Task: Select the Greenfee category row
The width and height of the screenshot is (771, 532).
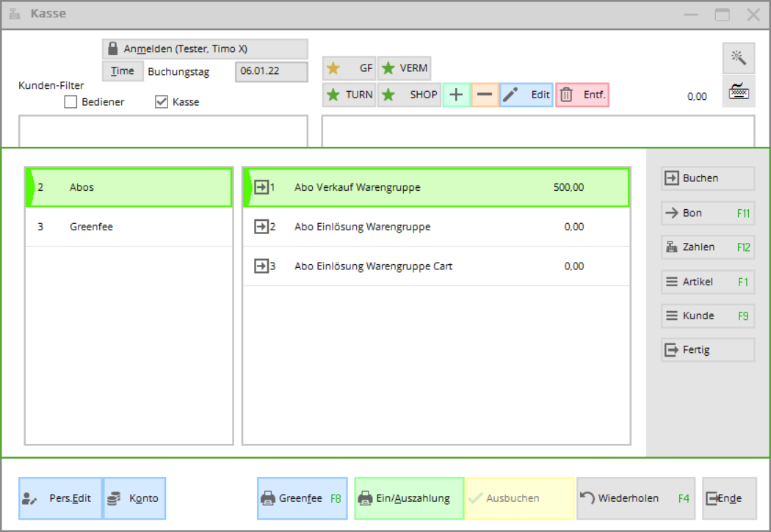Action: tap(128, 227)
